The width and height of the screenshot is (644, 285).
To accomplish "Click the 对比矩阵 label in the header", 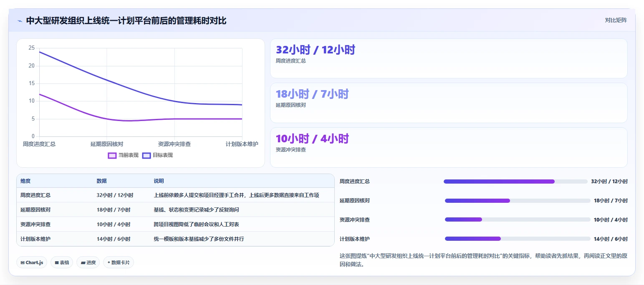I will [x=616, y=20].
